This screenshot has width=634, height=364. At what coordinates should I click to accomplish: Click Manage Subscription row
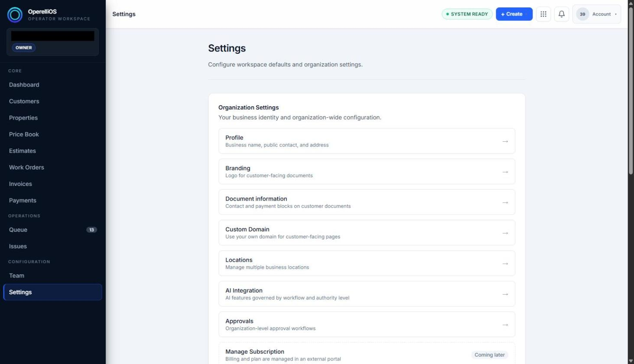(x=367, y=353)
